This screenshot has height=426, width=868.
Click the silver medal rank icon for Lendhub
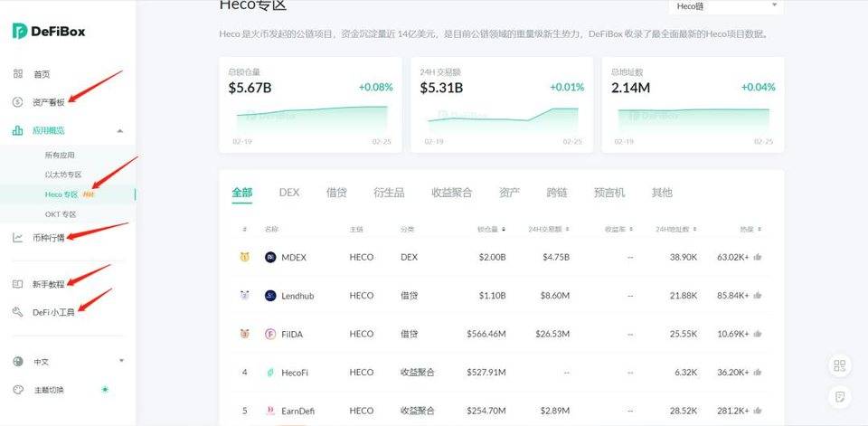(x=245, y=296)
